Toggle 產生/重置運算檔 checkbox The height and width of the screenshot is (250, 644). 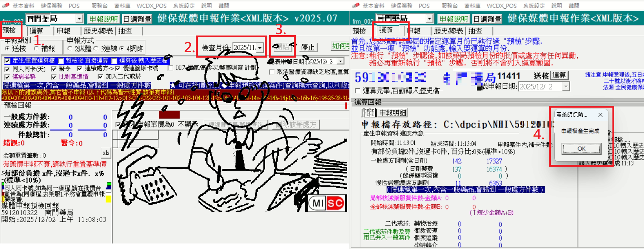[x=7, y=61]
